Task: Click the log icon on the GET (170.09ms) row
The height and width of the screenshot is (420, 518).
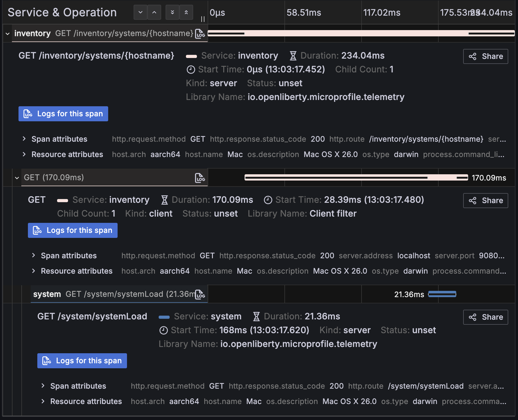Action: (200, 178)
